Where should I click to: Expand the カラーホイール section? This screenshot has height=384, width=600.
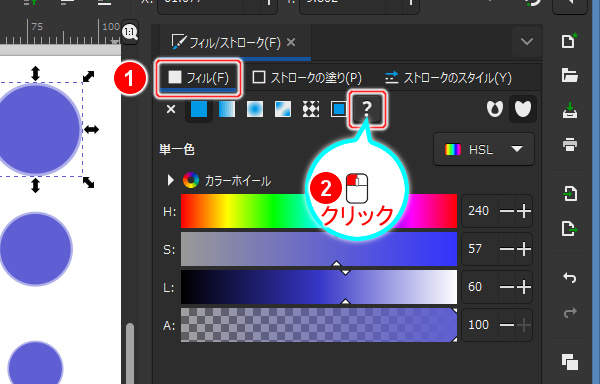pos(171,180)
